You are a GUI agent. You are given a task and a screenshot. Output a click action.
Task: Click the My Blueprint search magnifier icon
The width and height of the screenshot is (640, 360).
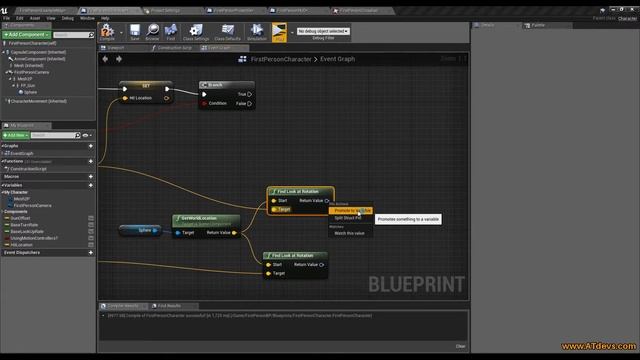78,135
